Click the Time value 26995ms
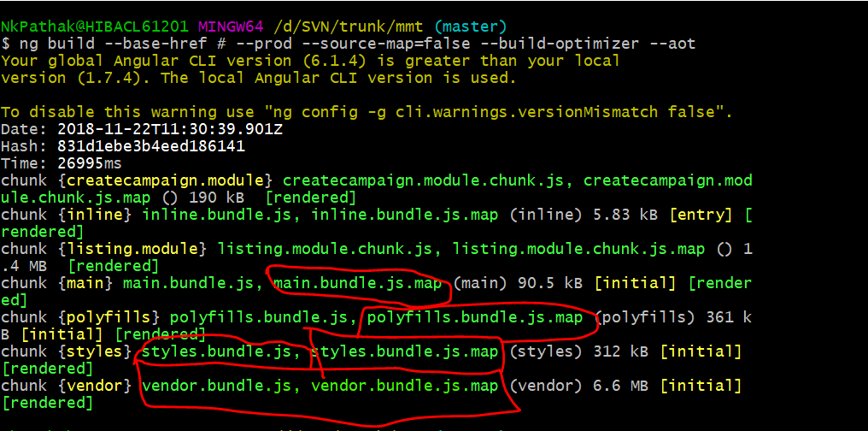 click(90, 163)
